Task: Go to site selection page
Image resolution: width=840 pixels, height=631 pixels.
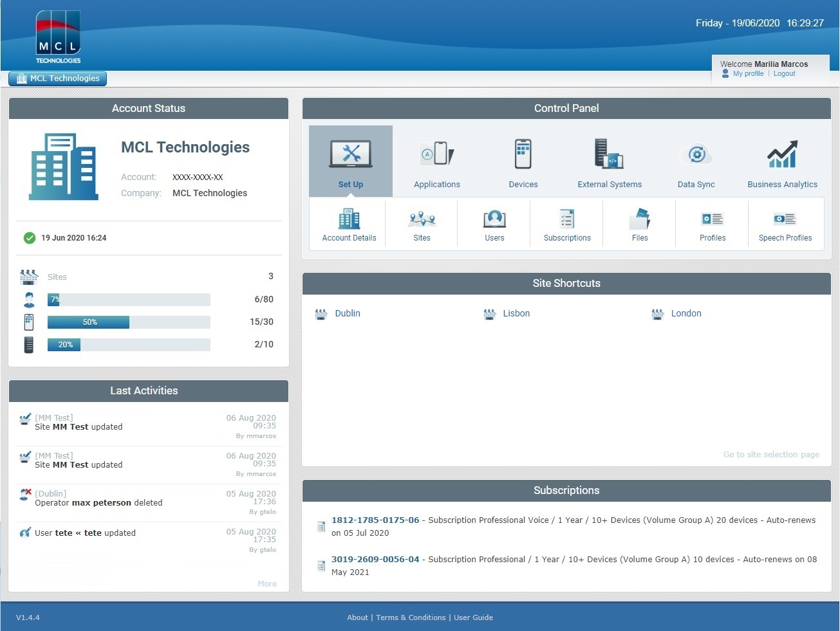Action: tap(771, 454)
